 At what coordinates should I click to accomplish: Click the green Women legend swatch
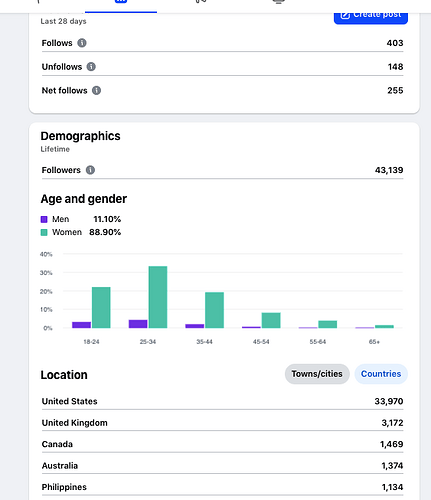click(44, 232)
